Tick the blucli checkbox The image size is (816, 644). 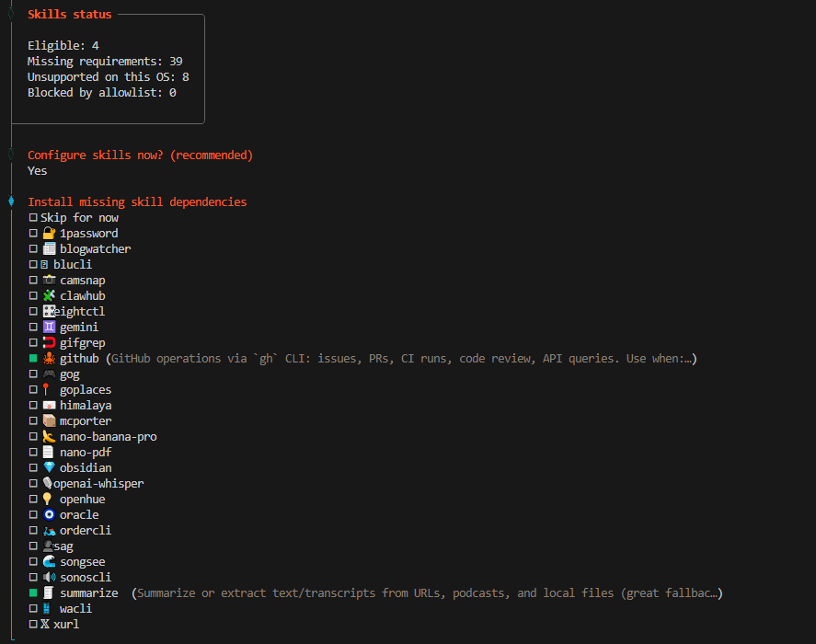click(x=33, y=264)
